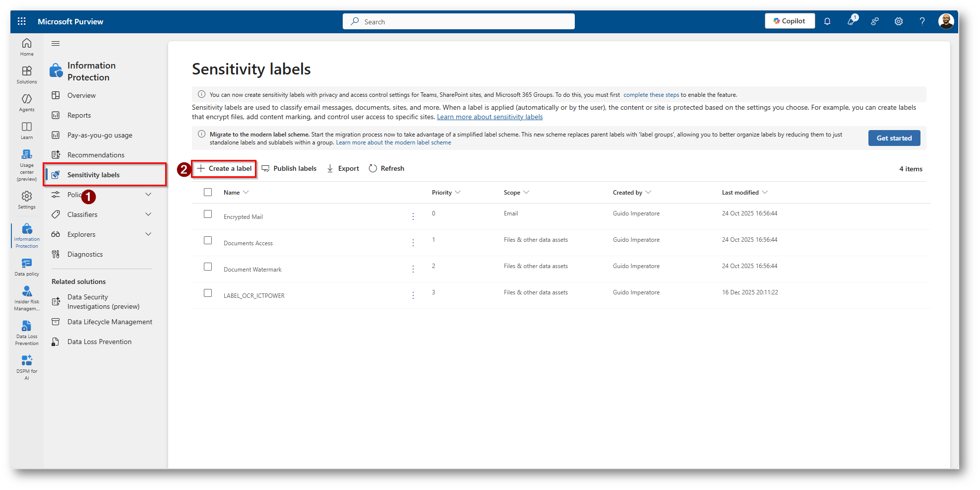The height and width of the screenshot is (490, 980).
Task: Expand the Classifiers section chevron
Action: tap(148, 214)
